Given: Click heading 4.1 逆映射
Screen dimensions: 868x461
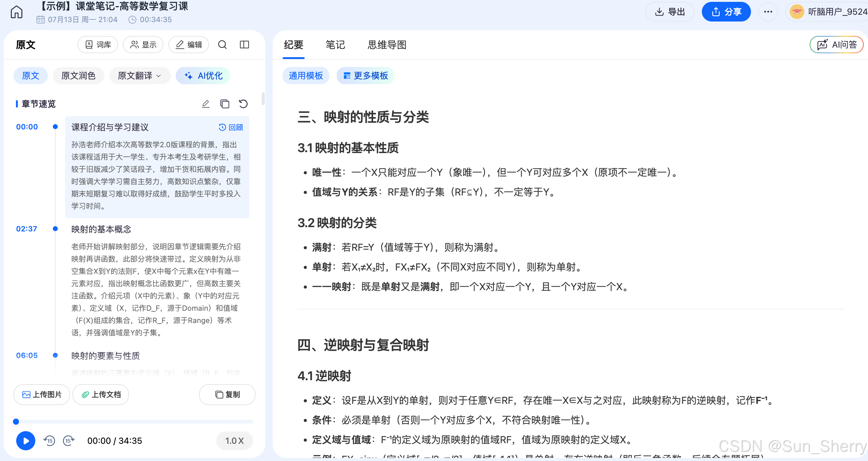Looking at the screenshot, I should point(324,376).
